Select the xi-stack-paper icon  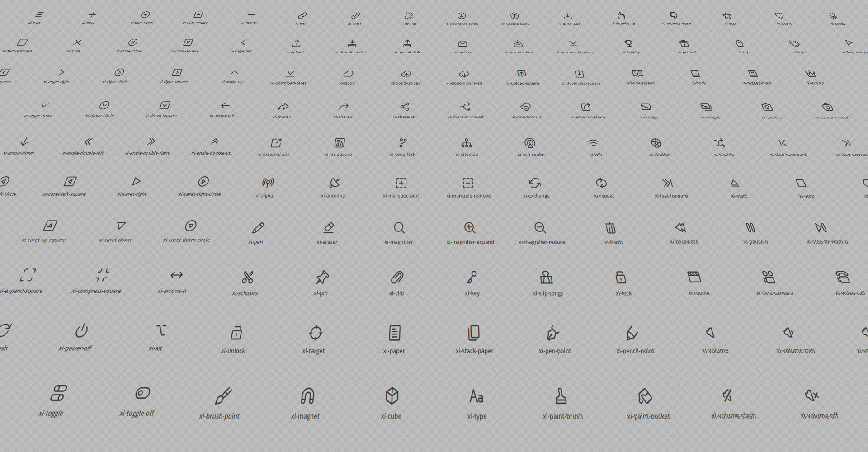tap(474, 333)
